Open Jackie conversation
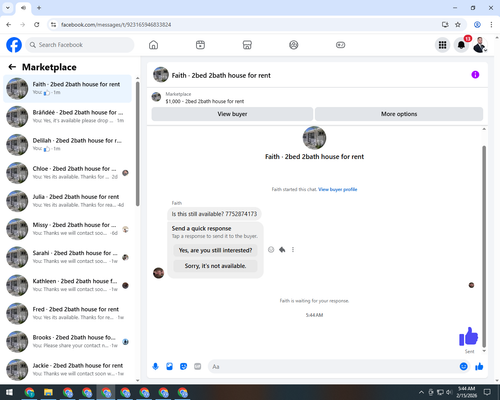The width and height of the screenshot is (500, 400). (x=67, y=370)
